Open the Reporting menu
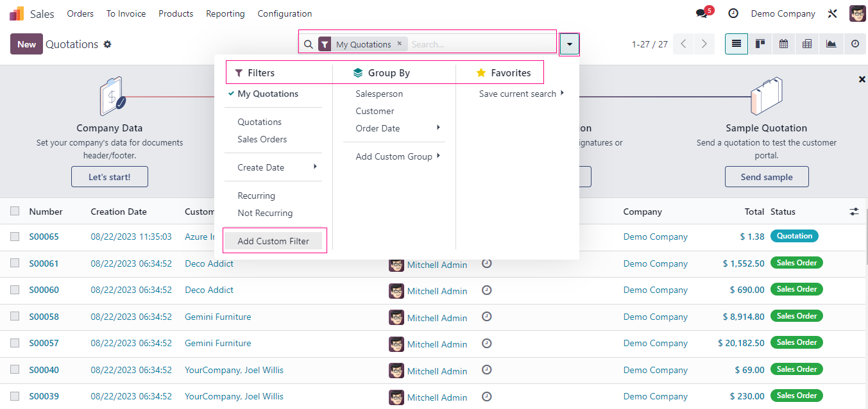The height and width of the screenshot is (409, 868). [225, 13]
